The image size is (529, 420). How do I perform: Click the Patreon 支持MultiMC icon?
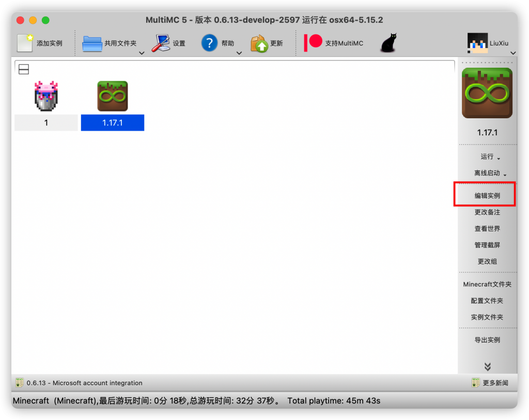(313, 43)
